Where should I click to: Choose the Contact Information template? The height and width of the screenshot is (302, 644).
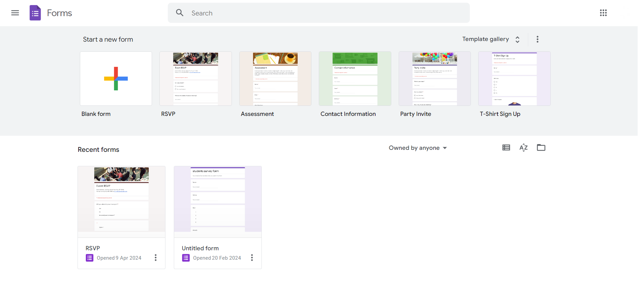(355, 79)
